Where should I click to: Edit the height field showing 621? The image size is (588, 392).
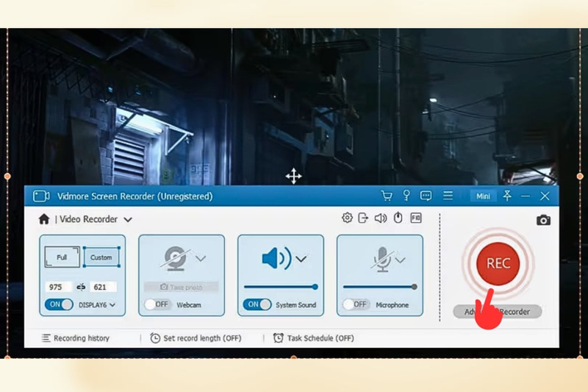[x=103, y=287]
